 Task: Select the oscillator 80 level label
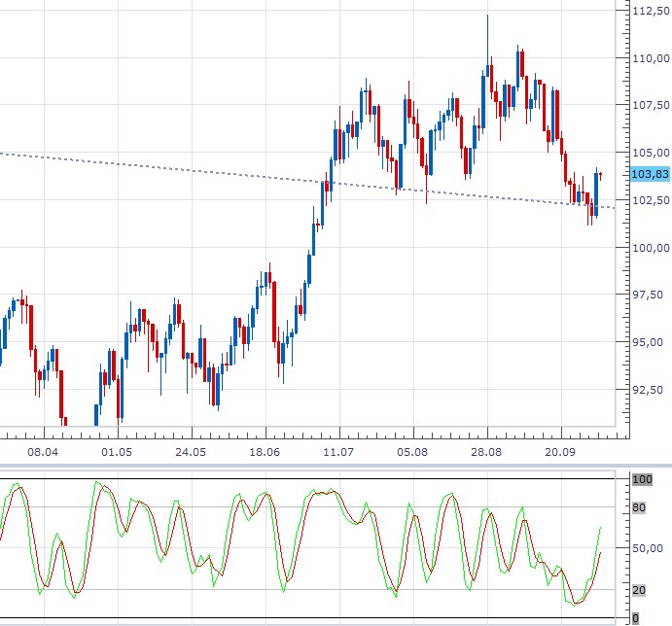[x=639, y=507]
